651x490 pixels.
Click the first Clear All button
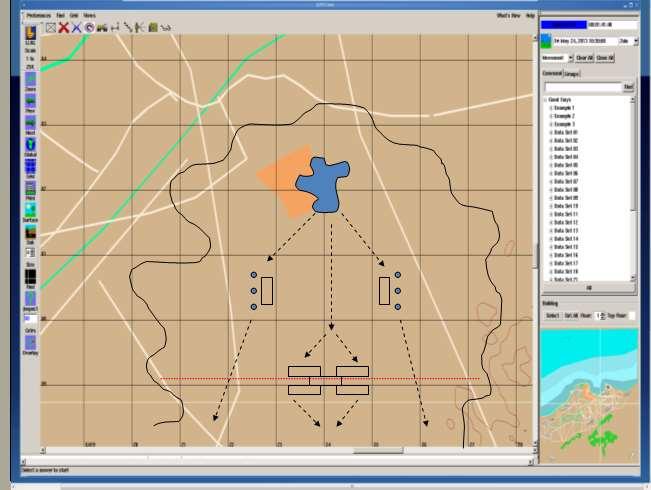click(585, 58)
